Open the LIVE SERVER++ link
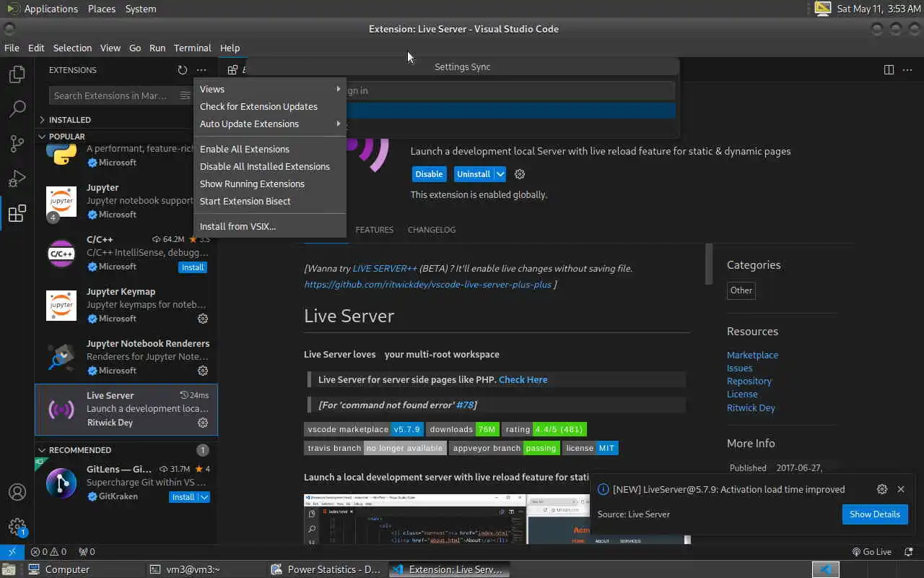This screenshot has width=924, height=578. coord(385,268)
